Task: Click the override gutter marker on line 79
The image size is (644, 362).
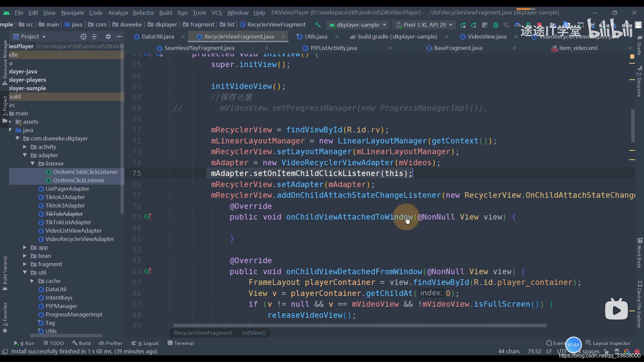Action: click(x=148, y=217)
